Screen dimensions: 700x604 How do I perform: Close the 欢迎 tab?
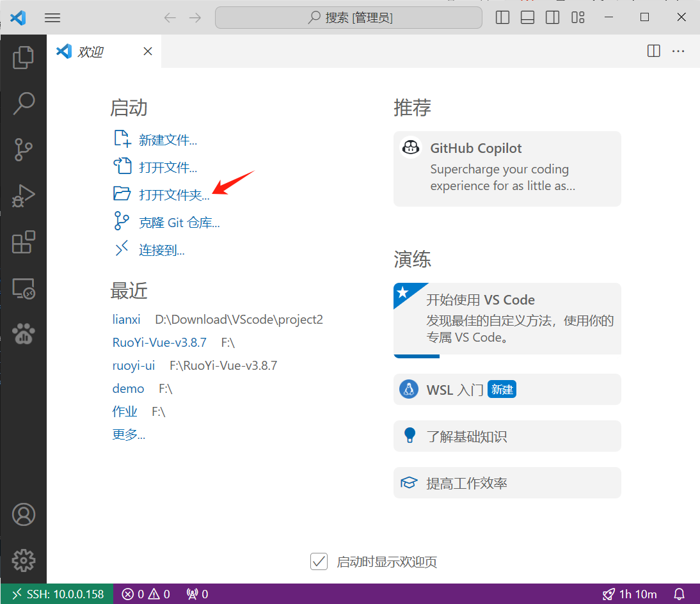tap(148, 51)
